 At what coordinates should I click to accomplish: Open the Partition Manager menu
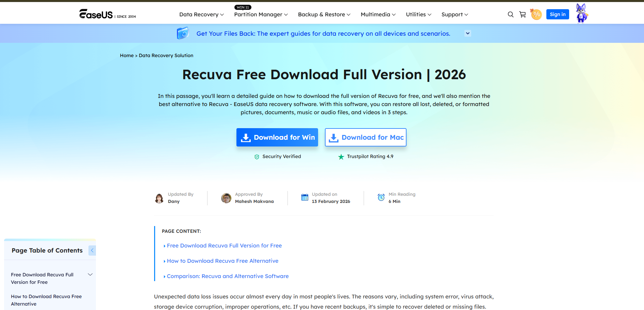261,15
